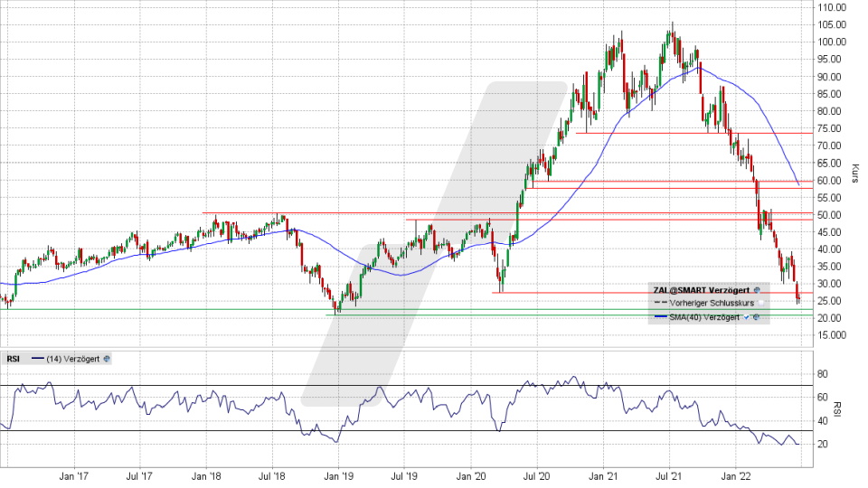Click the Jul '19 date label
868x488 pixels.
[404, 476]
